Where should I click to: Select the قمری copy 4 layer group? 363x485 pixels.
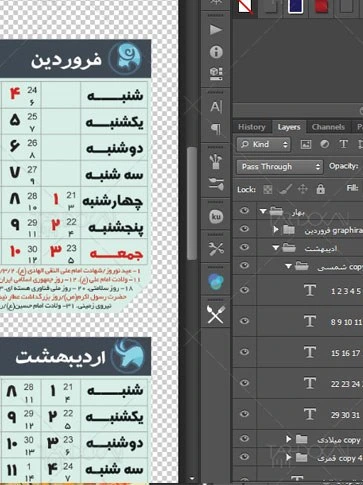[339, 458]
